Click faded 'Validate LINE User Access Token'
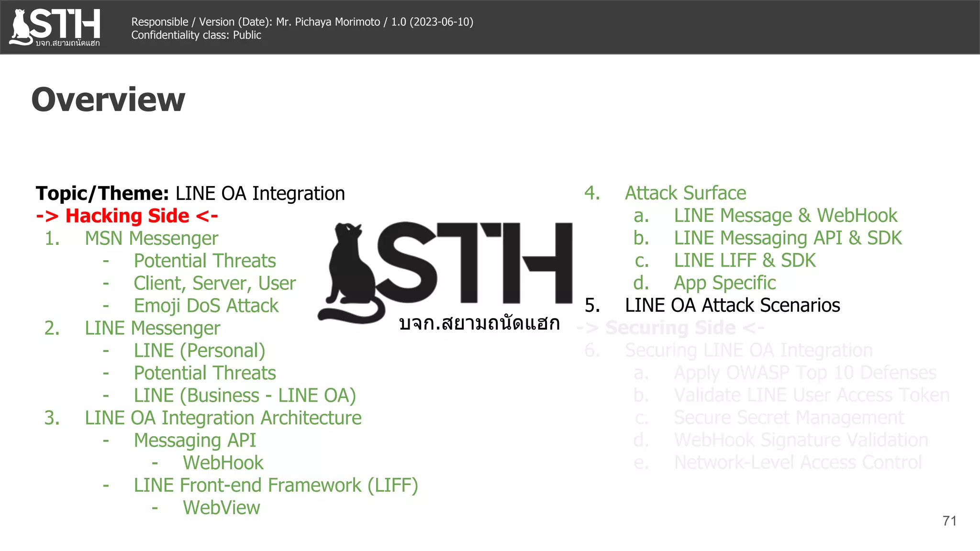980x551 pixels. click(x=812, y=395)
